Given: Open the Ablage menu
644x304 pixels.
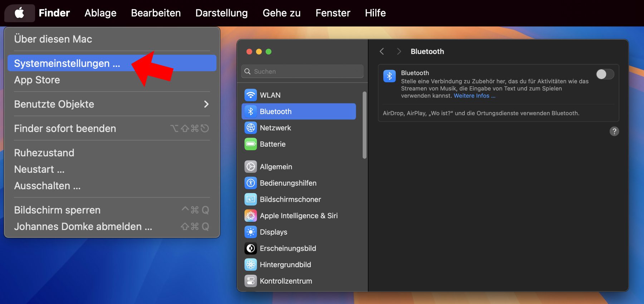Looking at the screenshot, I should pos(101,13).
